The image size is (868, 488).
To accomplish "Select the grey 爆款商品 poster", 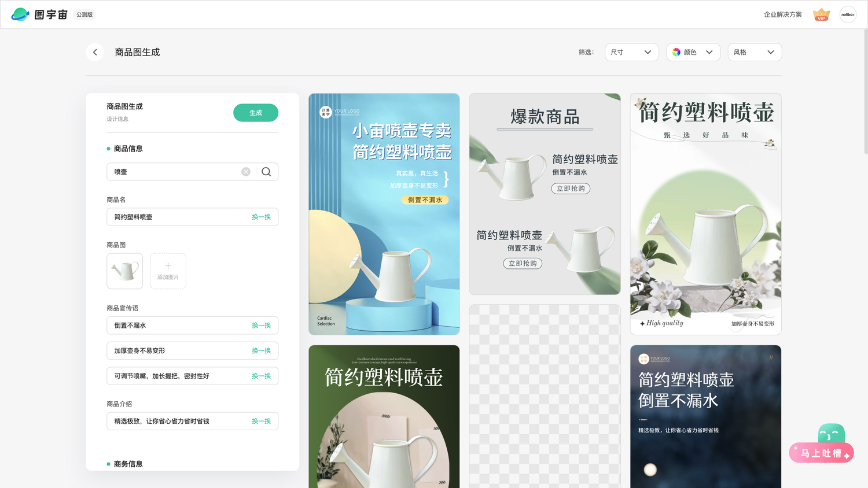I will [545, 194].
